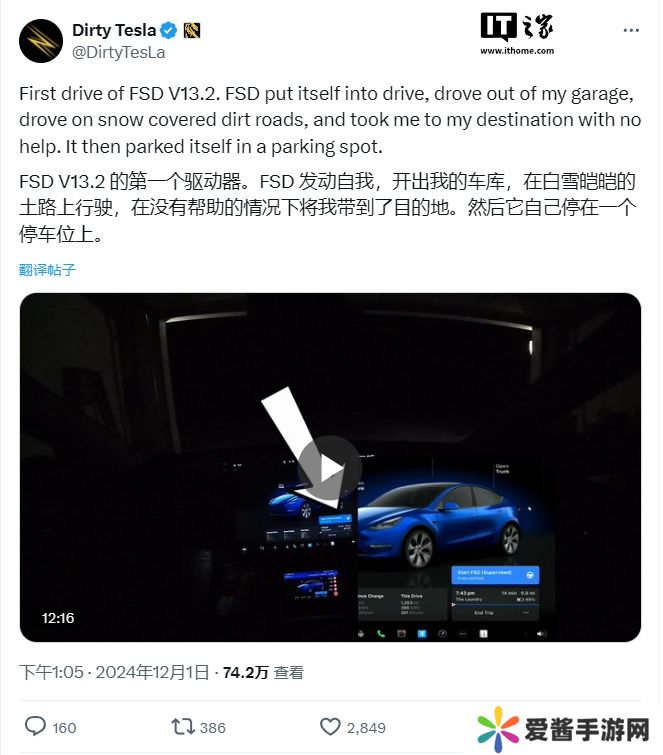
Task: Click the 翻译帖子 translate link
Action: [x=47, y=270]
